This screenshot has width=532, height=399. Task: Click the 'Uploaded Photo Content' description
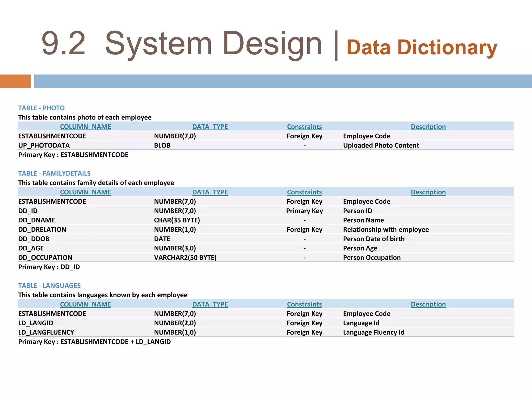point(381,145)
